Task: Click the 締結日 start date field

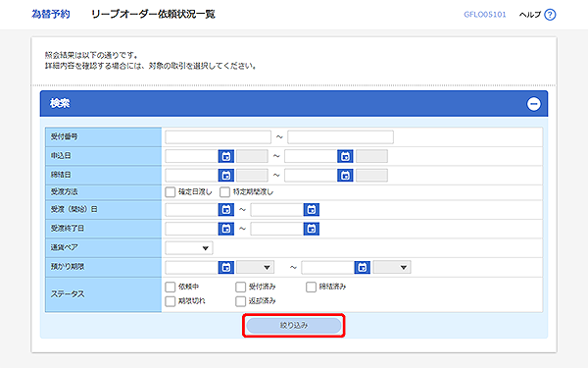Action: coord(192,176)
